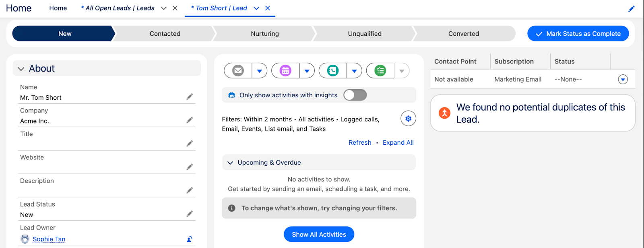The width and height of the screenshot is (644, 248).
Task: Click the Marketing Email cell
Action: click(518, 80)
